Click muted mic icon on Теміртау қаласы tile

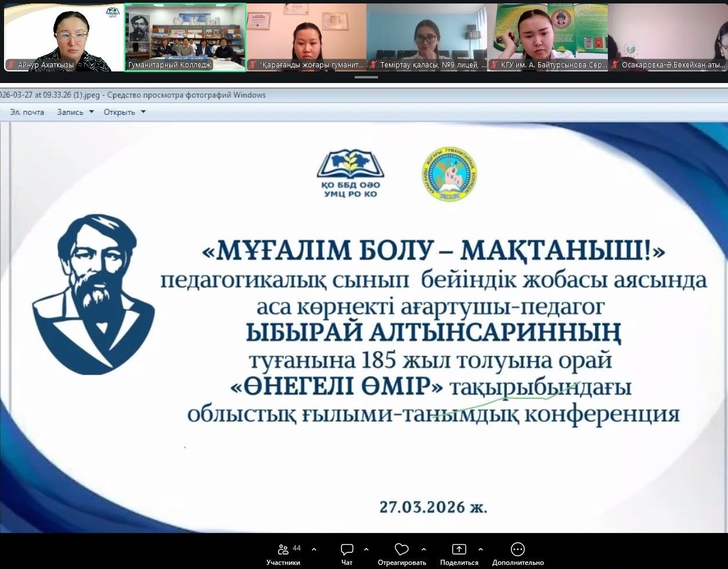[373, 65]
